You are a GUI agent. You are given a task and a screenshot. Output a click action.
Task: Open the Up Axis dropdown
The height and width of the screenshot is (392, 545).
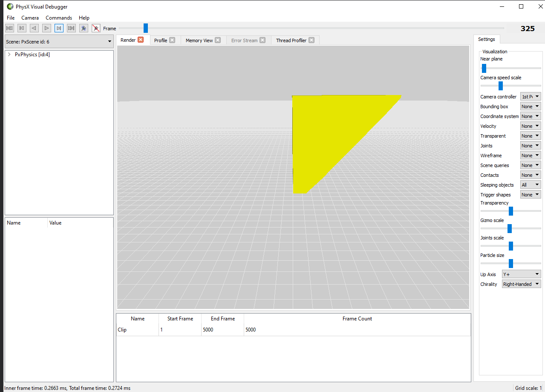click(x=521, y=274)
